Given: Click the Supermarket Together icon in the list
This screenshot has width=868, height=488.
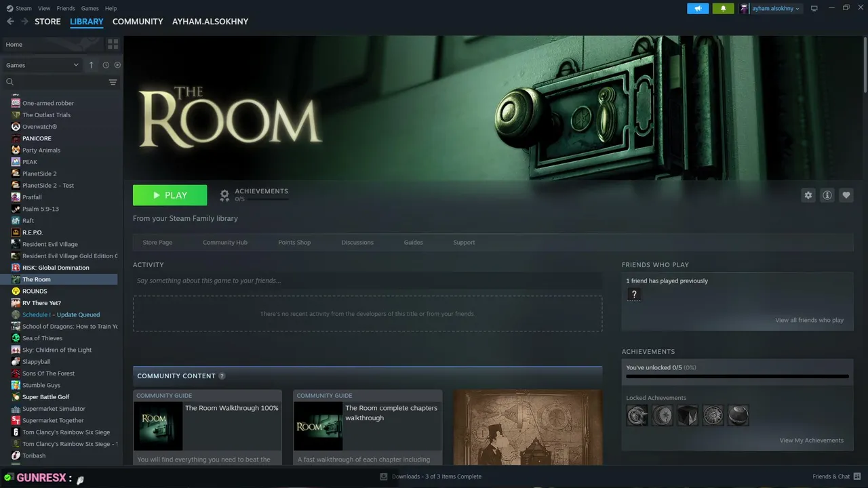Looking at the screenshot, I should tap(16, 421).
